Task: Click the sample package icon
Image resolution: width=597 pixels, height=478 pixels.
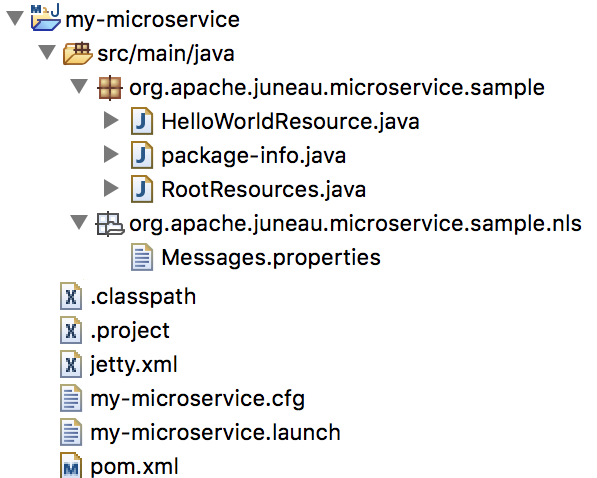Action: [110, 88]
